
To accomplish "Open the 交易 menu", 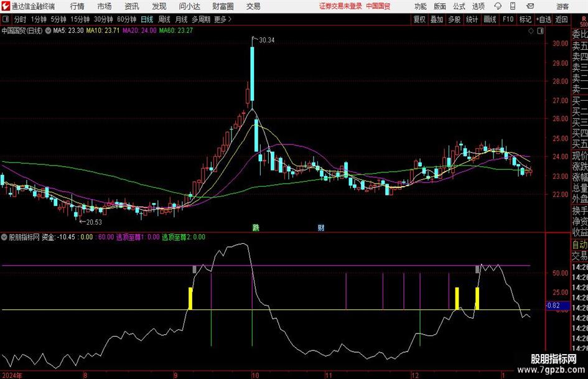I will pos(253,6).
